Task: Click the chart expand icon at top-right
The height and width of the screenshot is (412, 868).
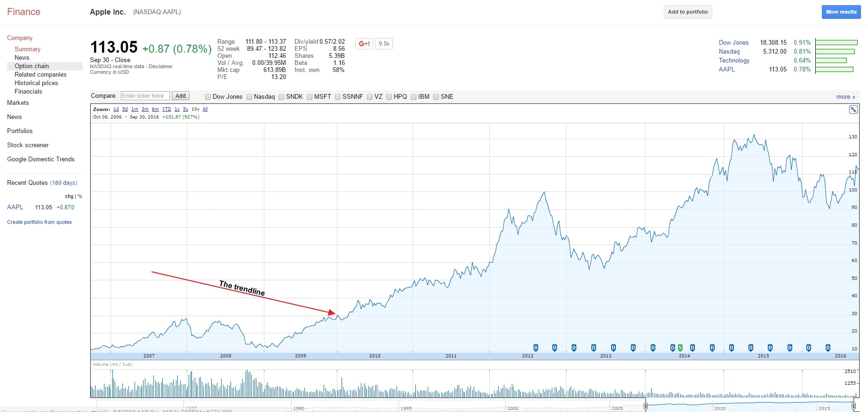Action: click(853, 110)
